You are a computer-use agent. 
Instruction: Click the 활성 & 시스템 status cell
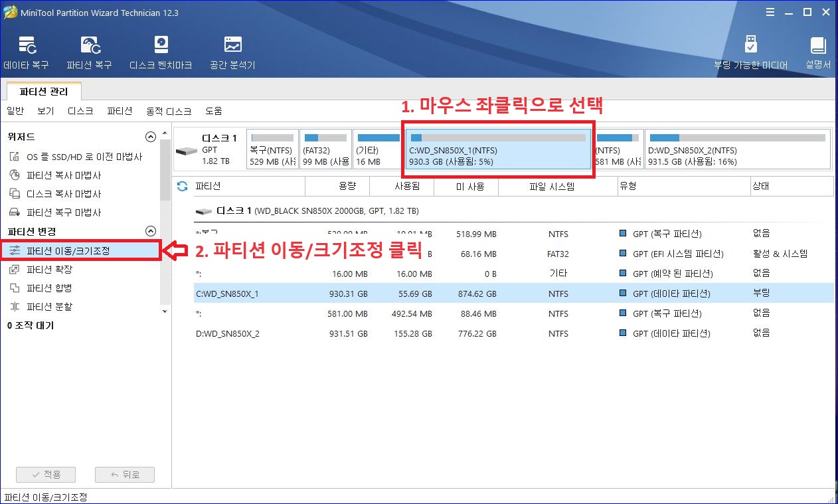click(780, 254)
